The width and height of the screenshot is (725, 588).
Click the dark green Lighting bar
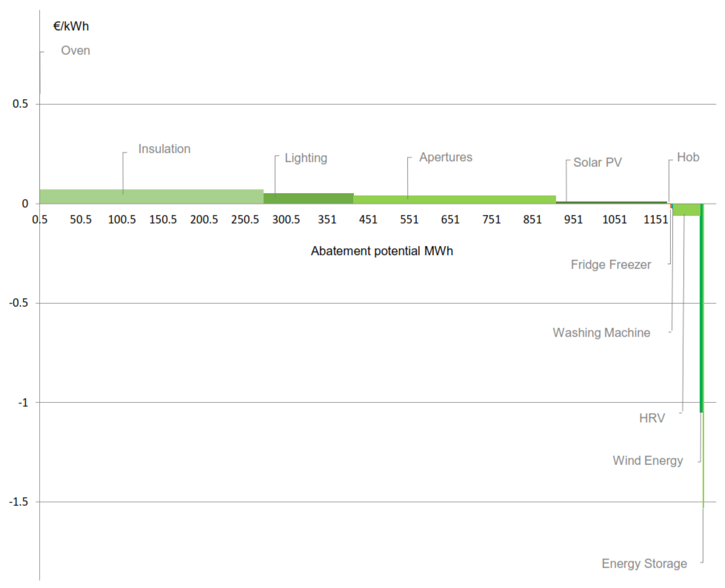pyautogui.click(x=308, y=199)
